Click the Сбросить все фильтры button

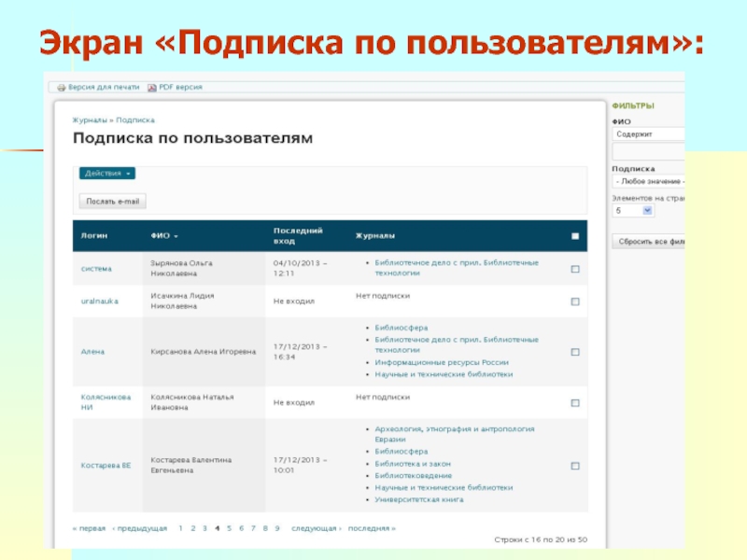tap(649, 242)
